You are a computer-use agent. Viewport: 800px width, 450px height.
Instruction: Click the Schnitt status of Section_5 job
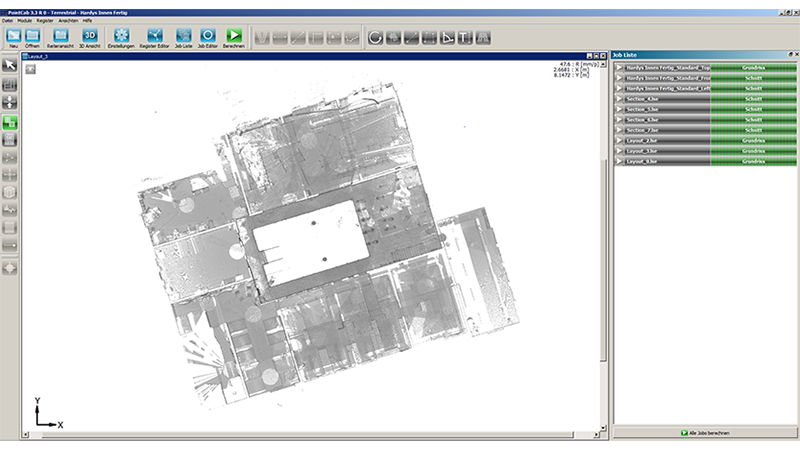tap(754, 109)
